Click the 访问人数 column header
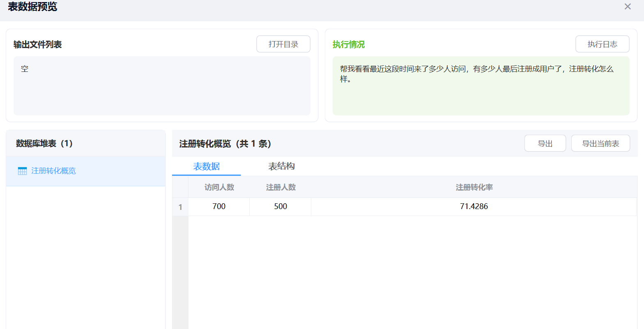644x329 pixels. tap(219, 187)
